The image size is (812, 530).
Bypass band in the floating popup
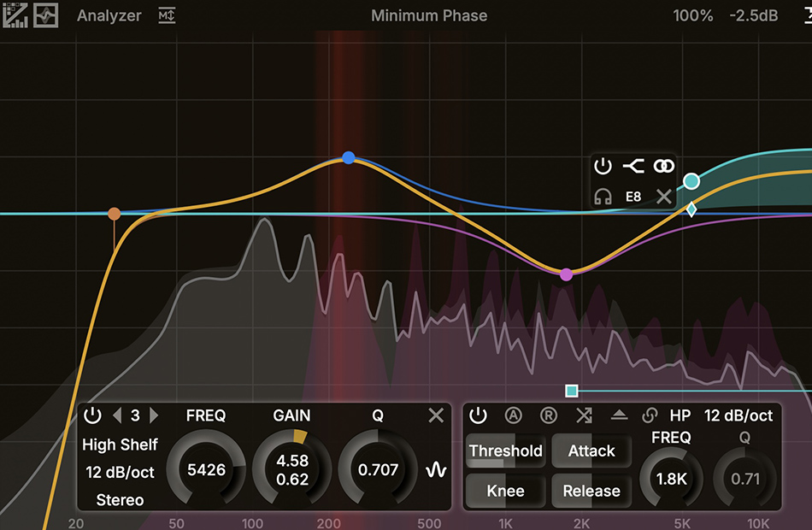tap(603, 167)
